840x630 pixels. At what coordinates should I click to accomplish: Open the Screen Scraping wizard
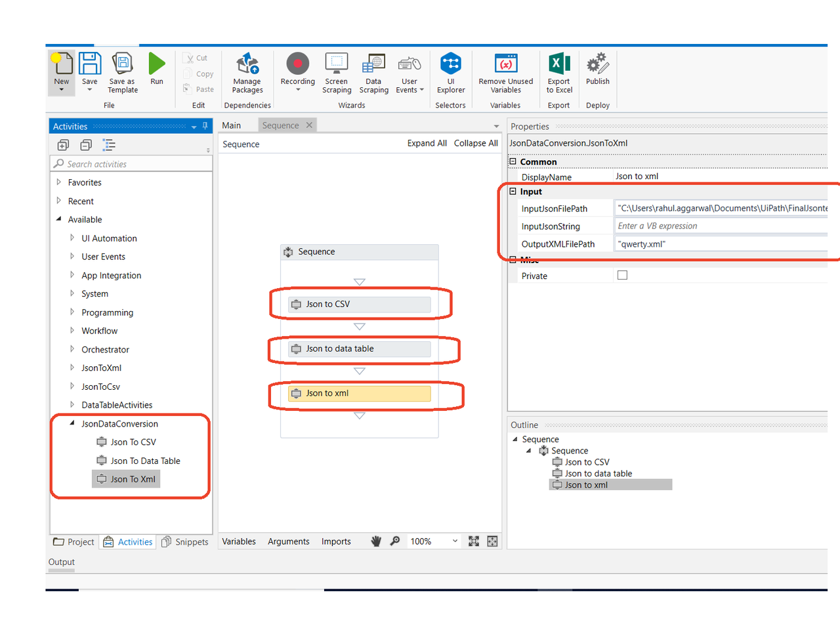[336, 72]
